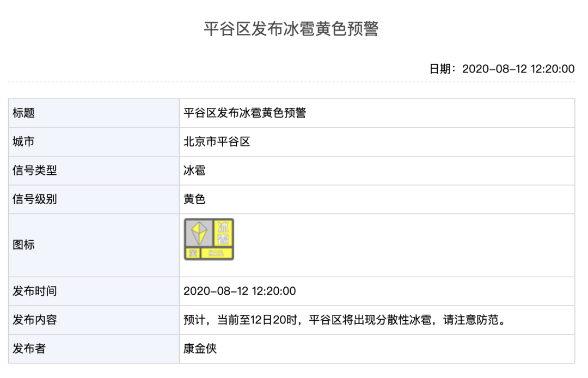Select the 发布者 label cell
Image resolution: width=588 pixels, height=378 pixels.
[94, 349]
